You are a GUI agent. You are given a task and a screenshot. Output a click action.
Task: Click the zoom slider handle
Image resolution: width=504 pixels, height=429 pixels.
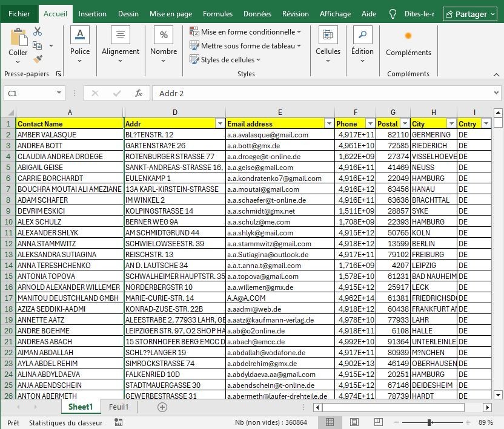[x=429, y=422]
